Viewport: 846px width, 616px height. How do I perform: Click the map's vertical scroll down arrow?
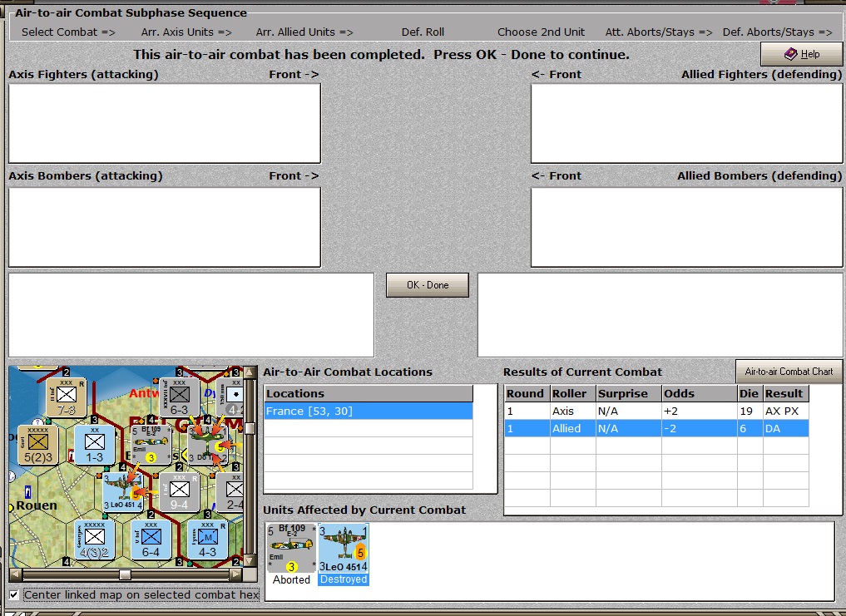pyautogui.click(x=250, y=561)
